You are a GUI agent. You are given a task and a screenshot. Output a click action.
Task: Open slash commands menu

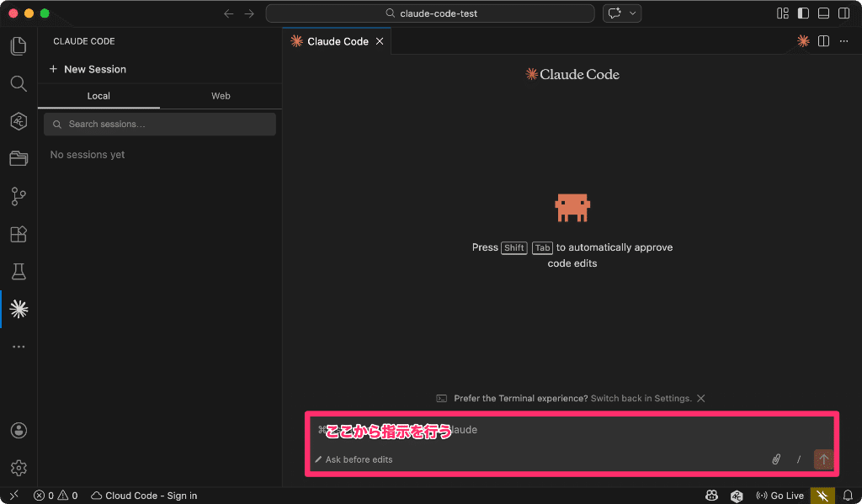click(x=799, y=459)
